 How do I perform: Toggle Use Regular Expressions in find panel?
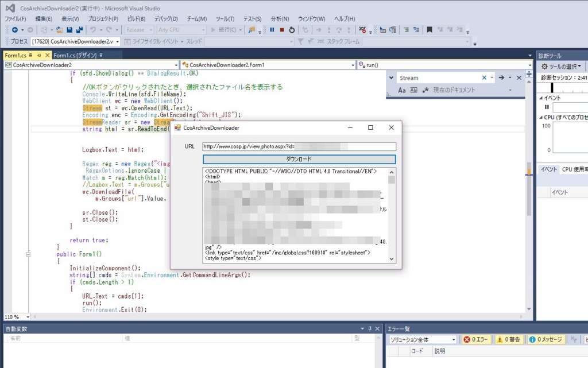(425, 90)
